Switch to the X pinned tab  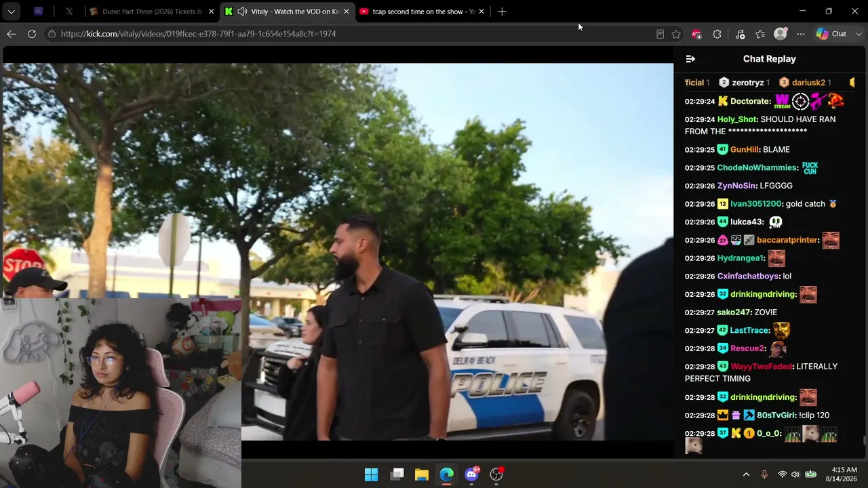(x=69, y=12)
